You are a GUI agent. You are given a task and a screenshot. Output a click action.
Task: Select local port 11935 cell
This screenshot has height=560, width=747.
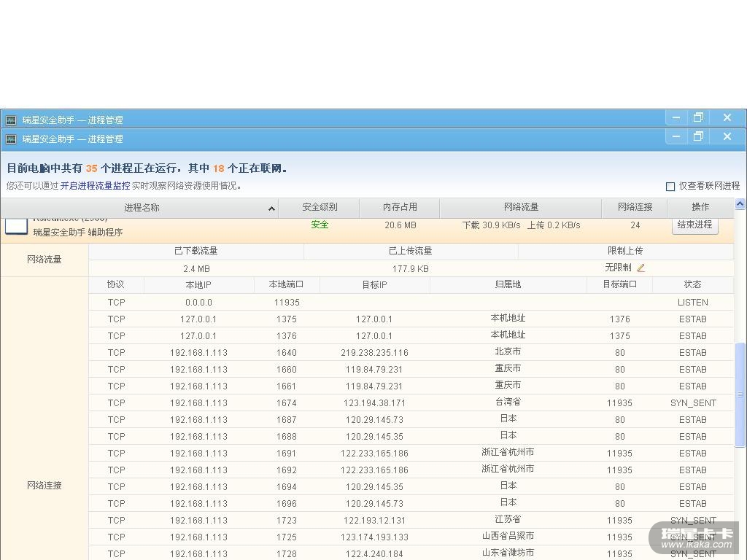[x=287, y=303]
